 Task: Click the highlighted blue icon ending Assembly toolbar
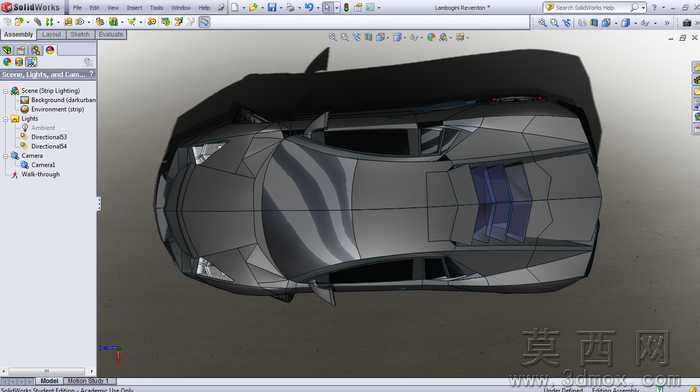(x=204, y=22)
